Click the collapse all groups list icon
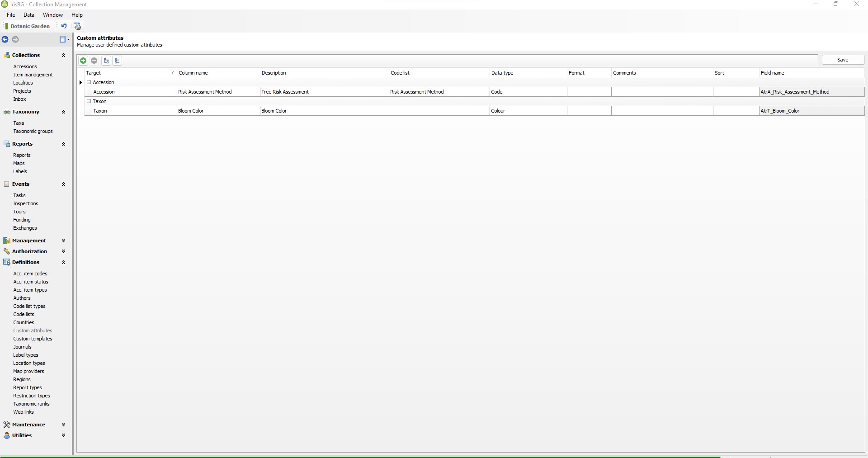Image resolution: width=868 pixels, height=458 pixels. coord(117,61)
